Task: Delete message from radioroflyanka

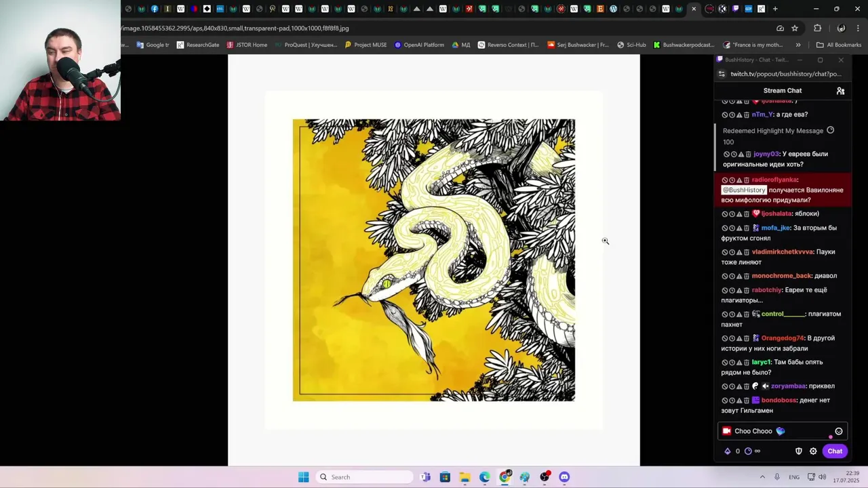Action: [747, 180]
